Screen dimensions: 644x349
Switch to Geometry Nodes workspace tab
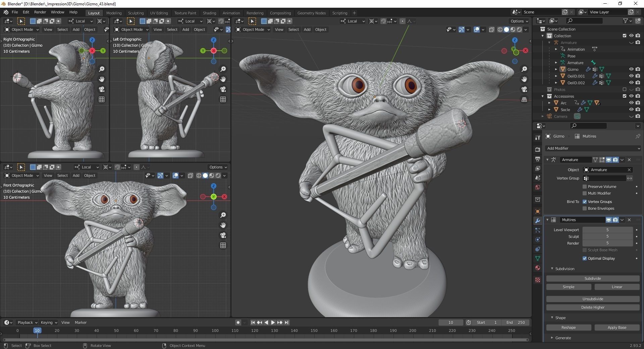coord(311,13)
